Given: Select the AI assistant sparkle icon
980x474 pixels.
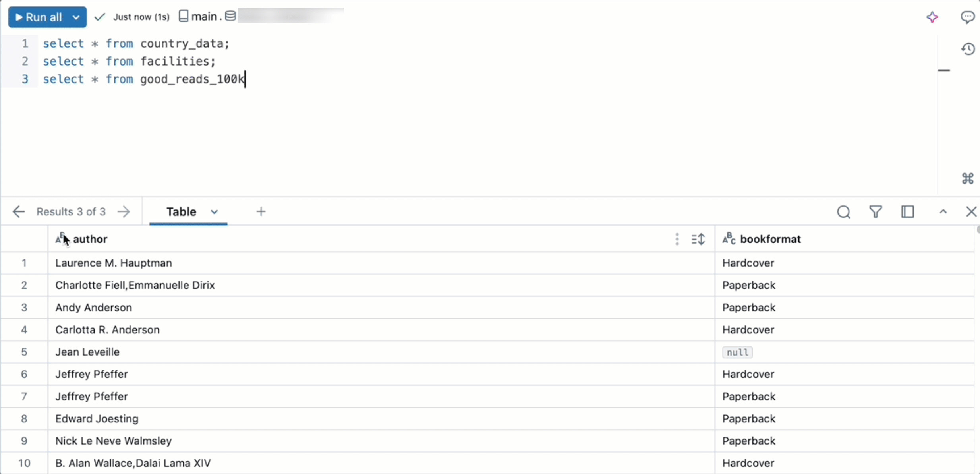Looking at the screenshot, I should coord(932,17).
